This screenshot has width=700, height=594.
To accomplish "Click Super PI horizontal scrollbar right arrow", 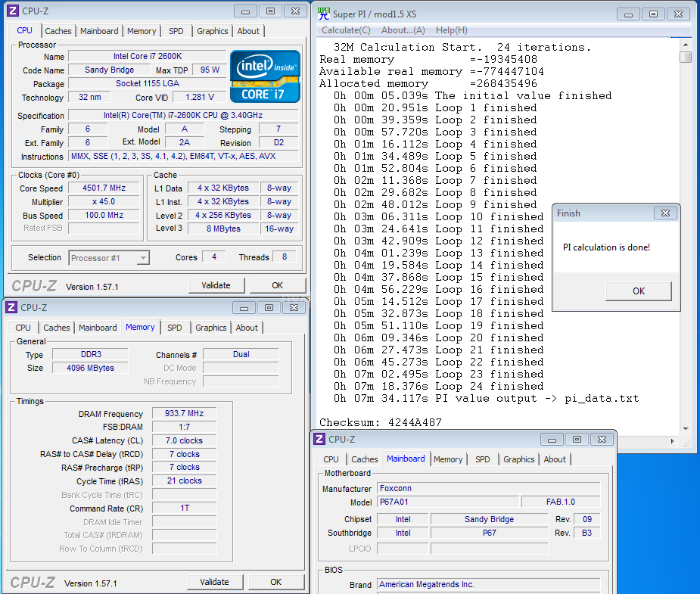I will pyautogui.click(x=672, y=441).
